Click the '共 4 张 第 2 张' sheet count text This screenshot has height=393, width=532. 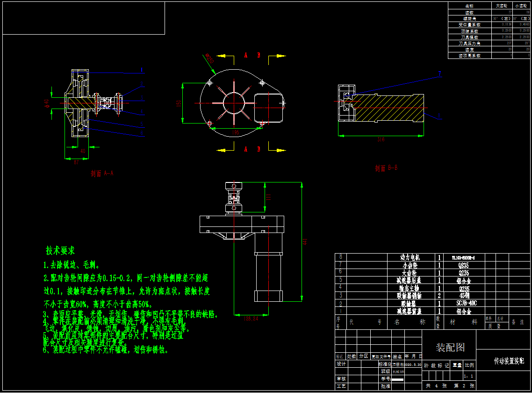point(450,386)
